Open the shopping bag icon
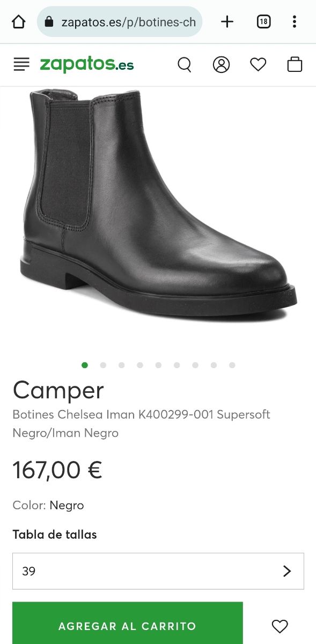This screenshot has width=316, height=644. coord(295,65)
